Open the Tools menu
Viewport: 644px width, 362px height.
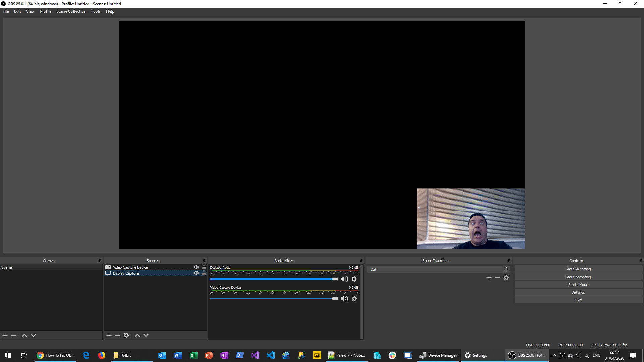coord(96,11)
